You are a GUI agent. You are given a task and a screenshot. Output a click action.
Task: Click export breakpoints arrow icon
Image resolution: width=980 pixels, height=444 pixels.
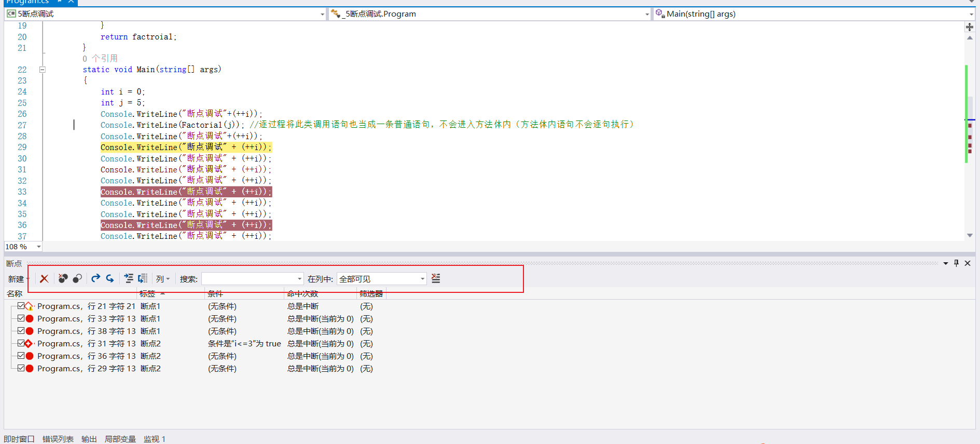tap(95, 279)
